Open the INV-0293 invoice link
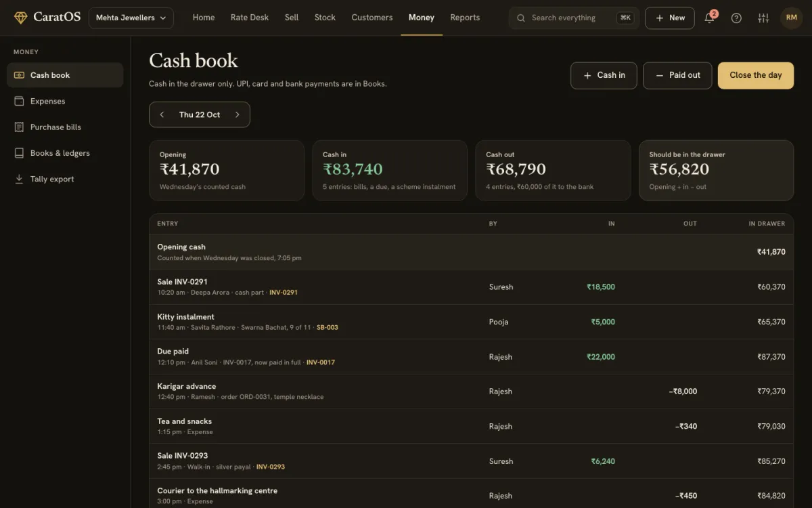 [271, 467]
